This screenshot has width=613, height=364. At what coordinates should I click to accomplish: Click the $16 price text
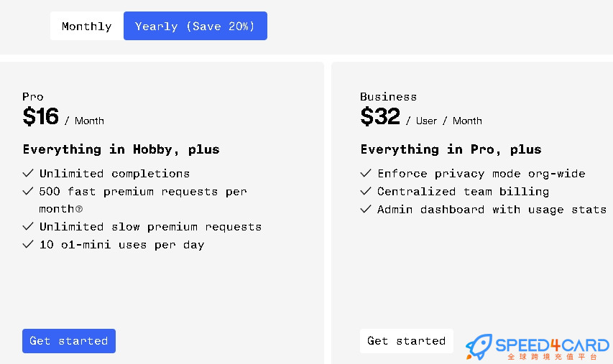[41, 116]
